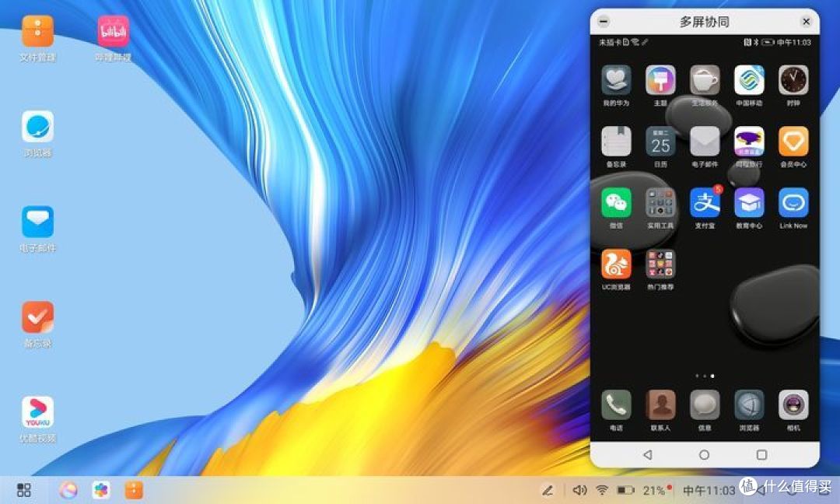This screenshot has height=504, width=840.
Task: Tap the phone's back navigation triangle
Action: (x=648, y=455)
